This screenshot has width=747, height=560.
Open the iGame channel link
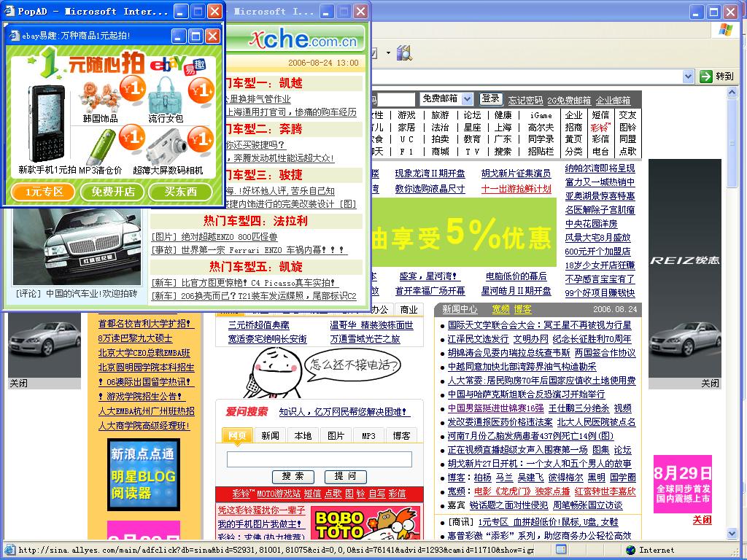tap(541, 115)
